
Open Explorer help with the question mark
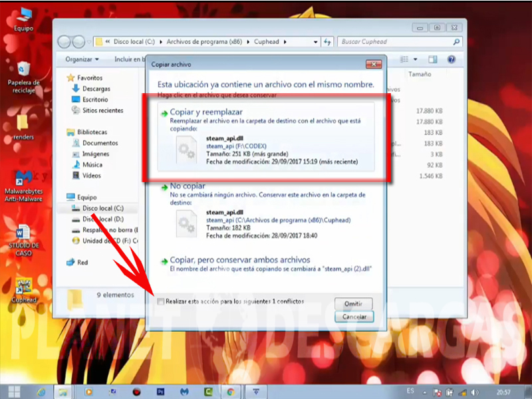[x=452, y=59]
